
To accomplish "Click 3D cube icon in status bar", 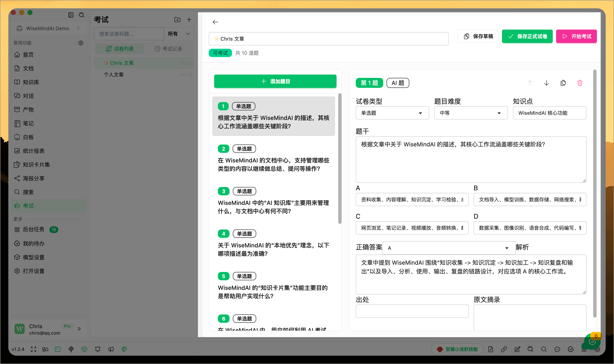I will (84, 349).
